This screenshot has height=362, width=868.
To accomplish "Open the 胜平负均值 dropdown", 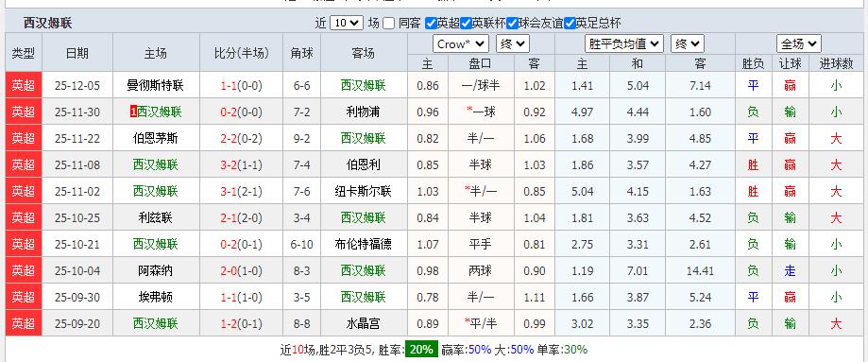I will [624, 43].
